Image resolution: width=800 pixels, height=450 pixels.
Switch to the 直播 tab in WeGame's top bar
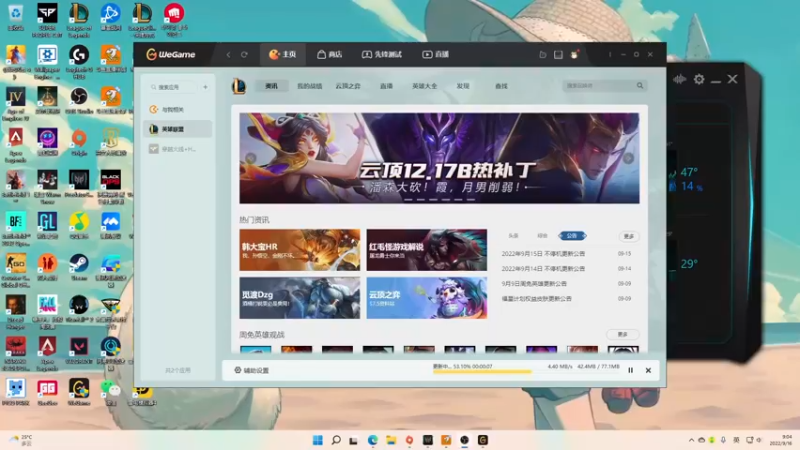(x=435, y=54)
